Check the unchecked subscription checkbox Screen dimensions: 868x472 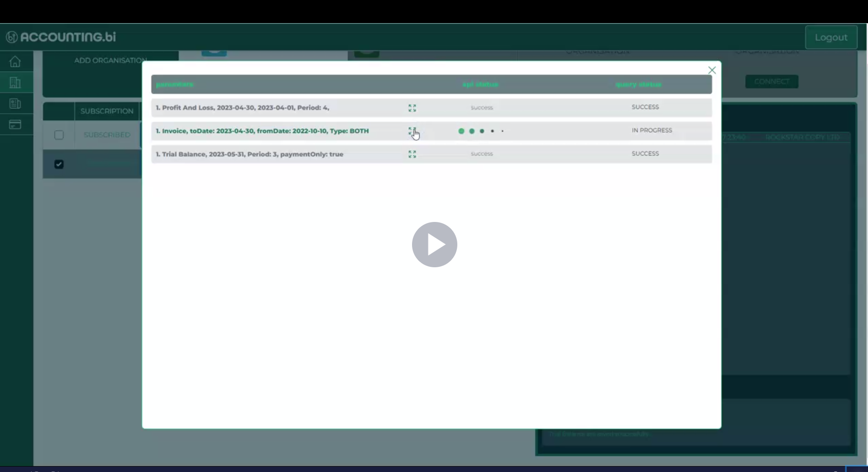click(x=59, y=135)
